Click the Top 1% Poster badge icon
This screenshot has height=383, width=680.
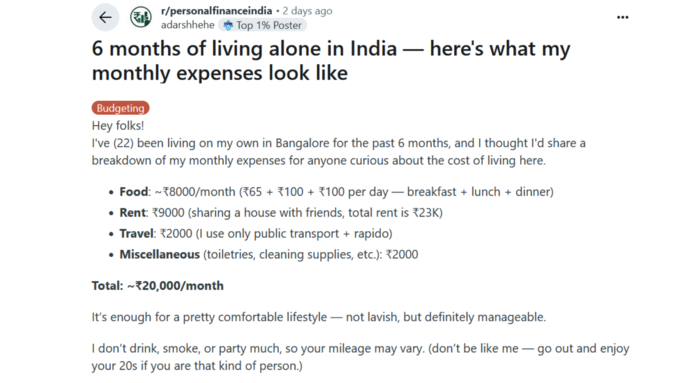228,26
